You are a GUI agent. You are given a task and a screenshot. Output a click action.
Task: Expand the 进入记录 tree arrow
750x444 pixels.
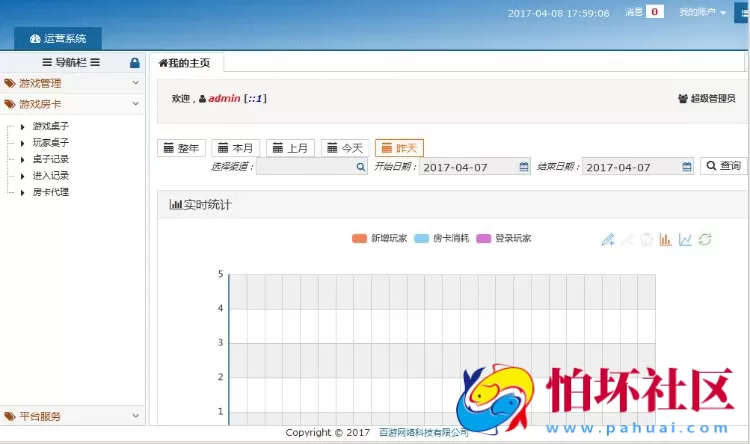(x=22, y=176)
